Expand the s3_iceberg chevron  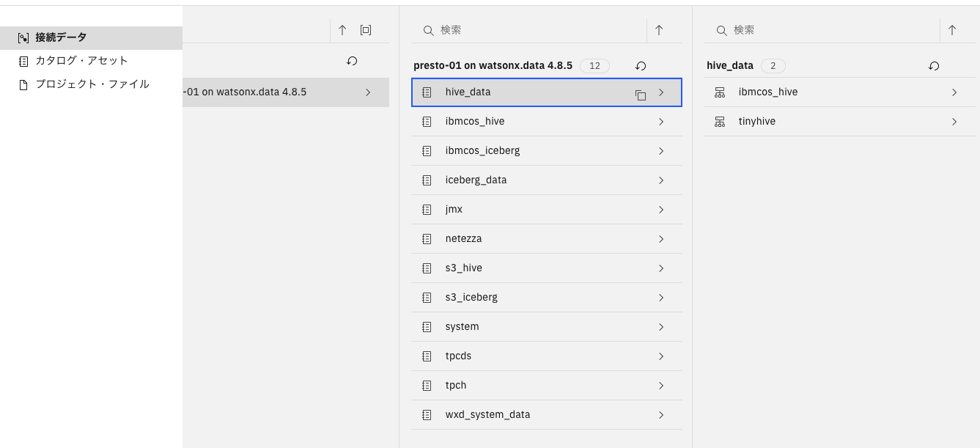click(x=661, y=298)
